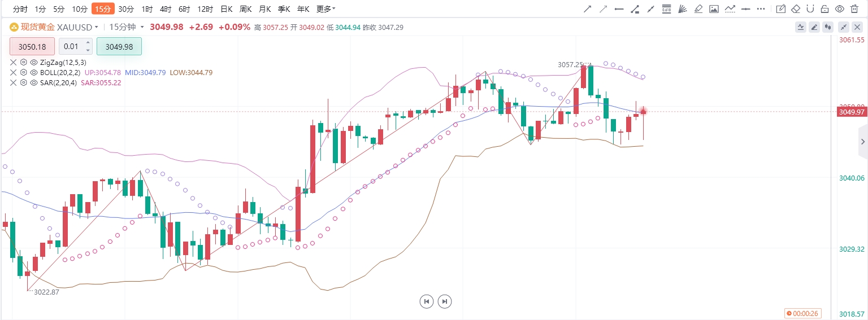Open the insert image drawing tool

pos(714,9)
